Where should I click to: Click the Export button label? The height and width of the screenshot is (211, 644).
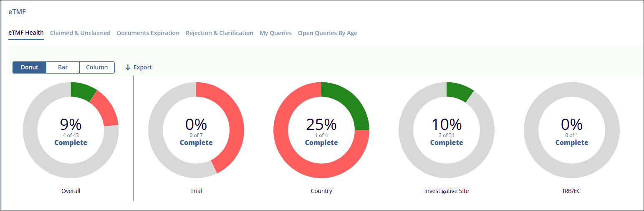tap(143, 67)
